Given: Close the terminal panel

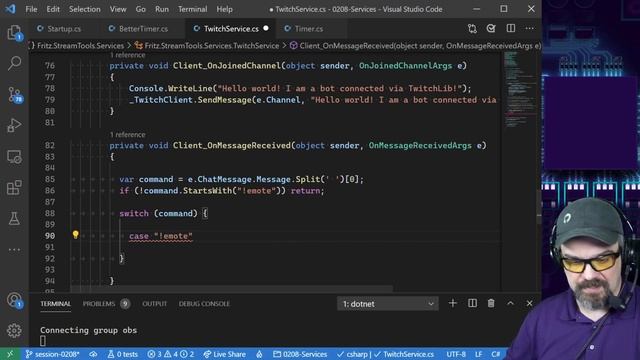Looking at the screenshot, I should click(x=529, y=303).
